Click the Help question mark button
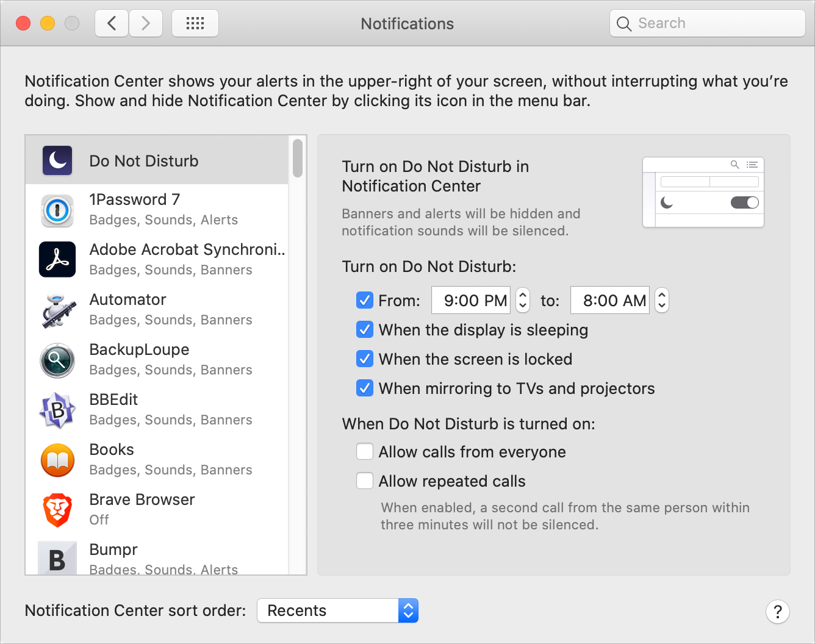The width and height of the screenshot is (815, 644). click(778, 612)
